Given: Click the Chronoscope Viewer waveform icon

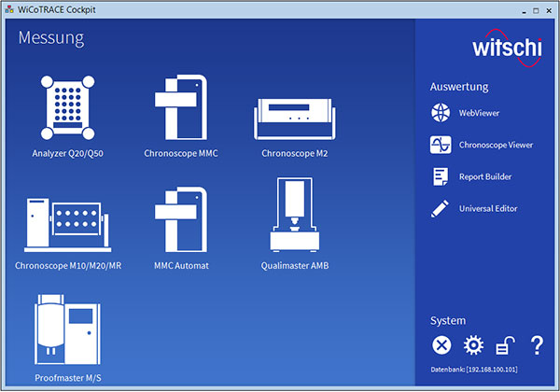Looking at the screenshot, I should (x=441, y=145).
